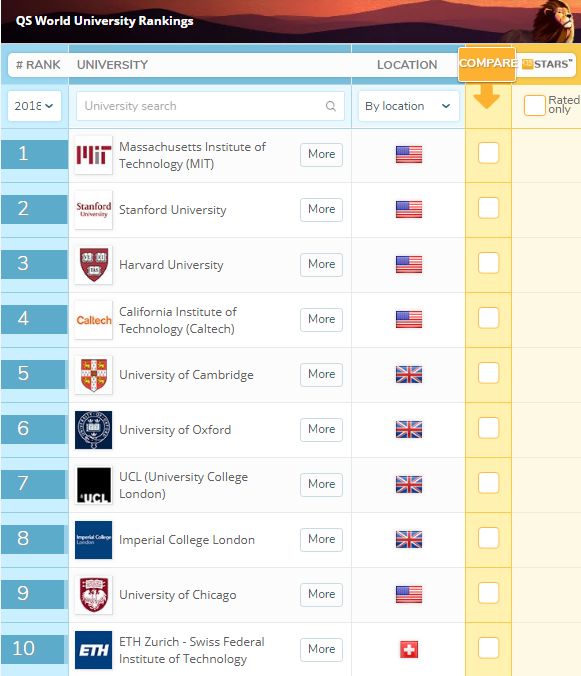
Task: Tick the compare checkbox for MIT
Action: tap(488, 153)
